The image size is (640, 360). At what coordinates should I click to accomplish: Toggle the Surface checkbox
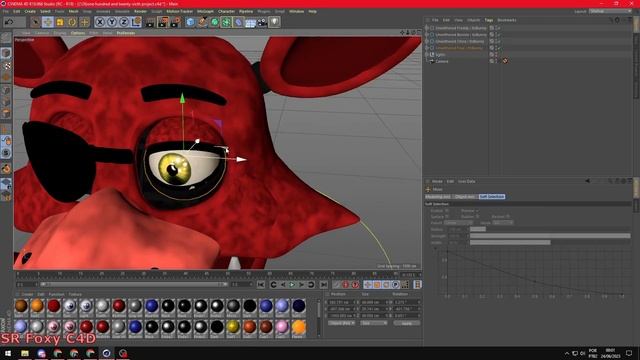447,216
